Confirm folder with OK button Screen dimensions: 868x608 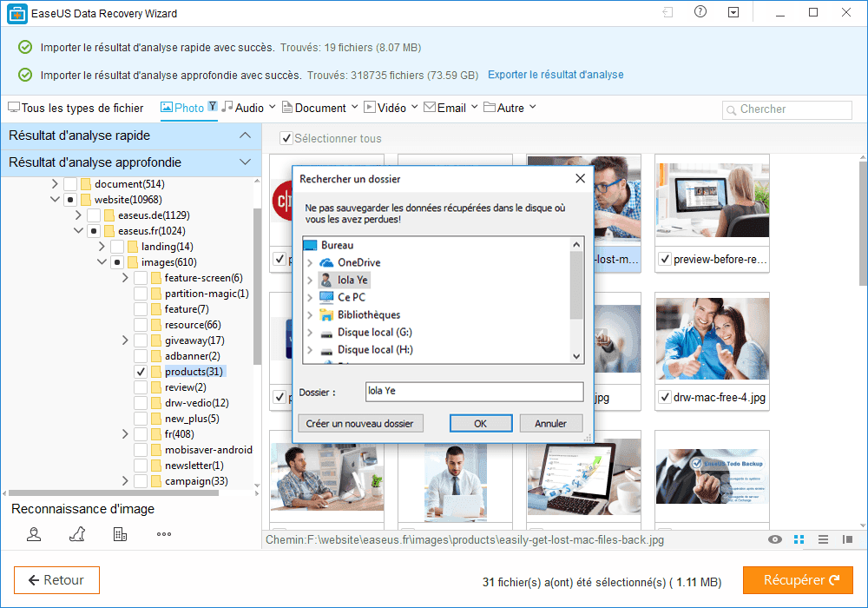(x=481, y=424)
